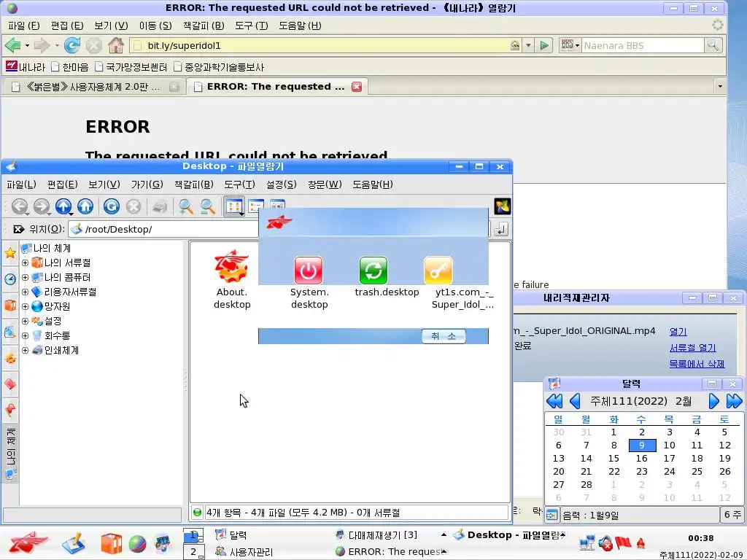This screenshot has height=560, width=747.
Task: Expand the 나의 서류철 tree node
Action: coord(26,262)
